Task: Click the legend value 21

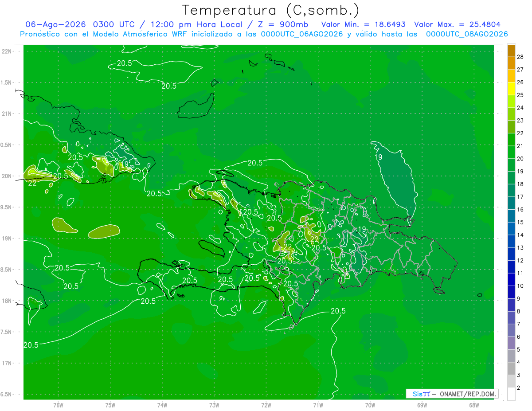Action: (520, 146)
